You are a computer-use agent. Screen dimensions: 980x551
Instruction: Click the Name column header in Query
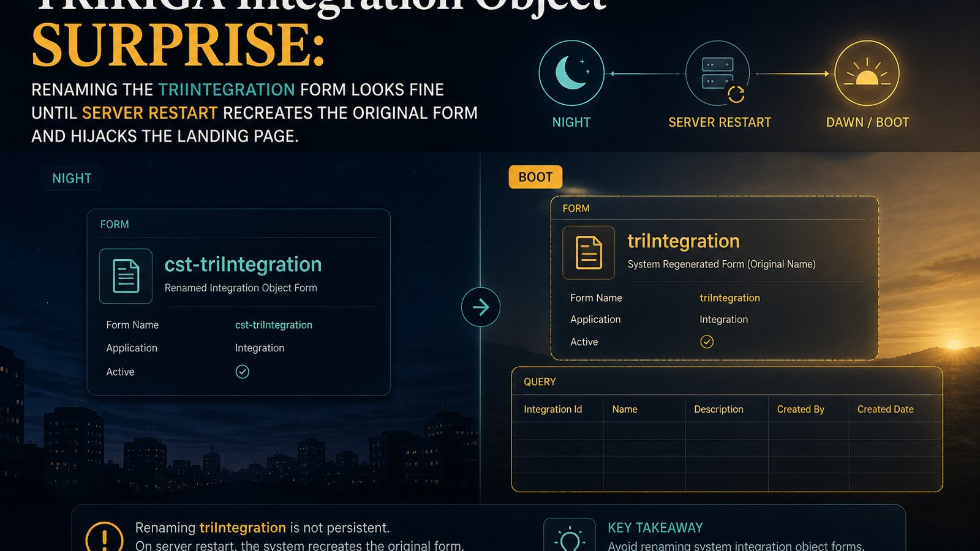[625, 409]
